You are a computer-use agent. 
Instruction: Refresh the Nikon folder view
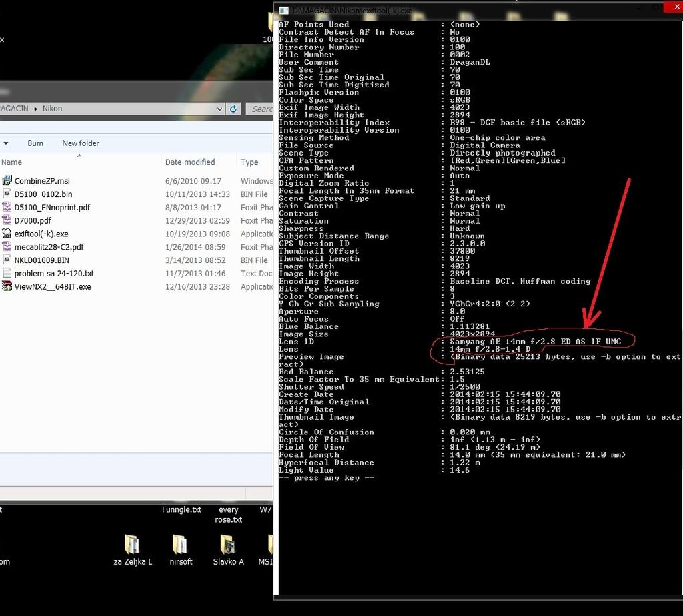(233, 109)
